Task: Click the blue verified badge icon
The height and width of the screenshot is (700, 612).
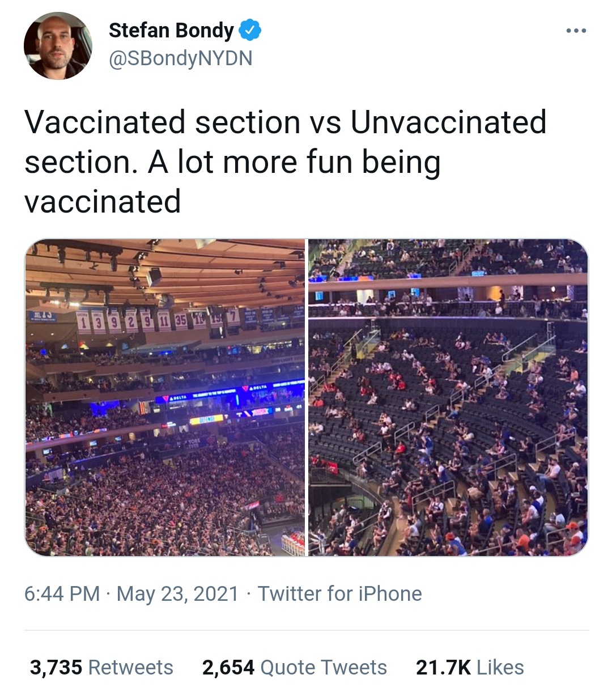Action: coord(250,30)
